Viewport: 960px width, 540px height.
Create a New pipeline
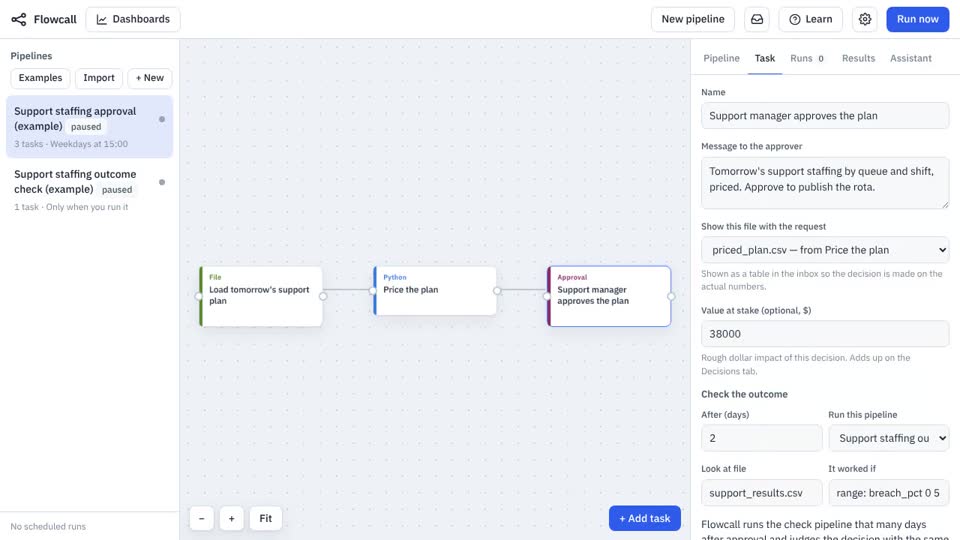click(692, 19)
